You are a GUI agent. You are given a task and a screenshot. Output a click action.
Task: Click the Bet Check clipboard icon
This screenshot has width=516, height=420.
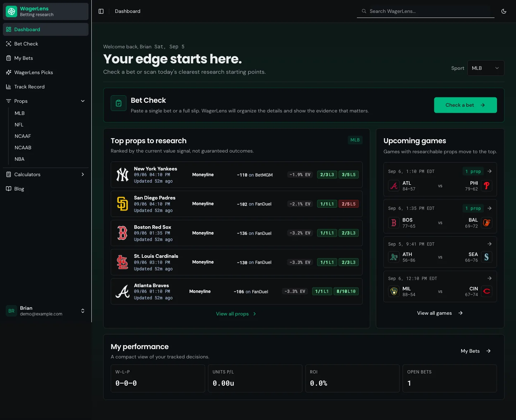119,103
